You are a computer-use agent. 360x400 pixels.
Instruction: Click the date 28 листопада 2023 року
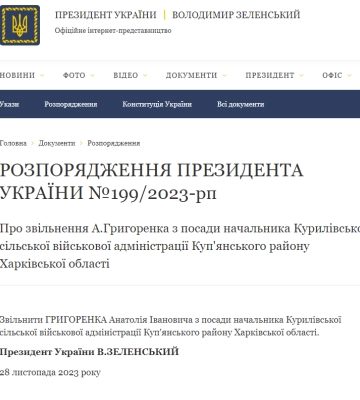pyautogui.click(x=50, y=372)
